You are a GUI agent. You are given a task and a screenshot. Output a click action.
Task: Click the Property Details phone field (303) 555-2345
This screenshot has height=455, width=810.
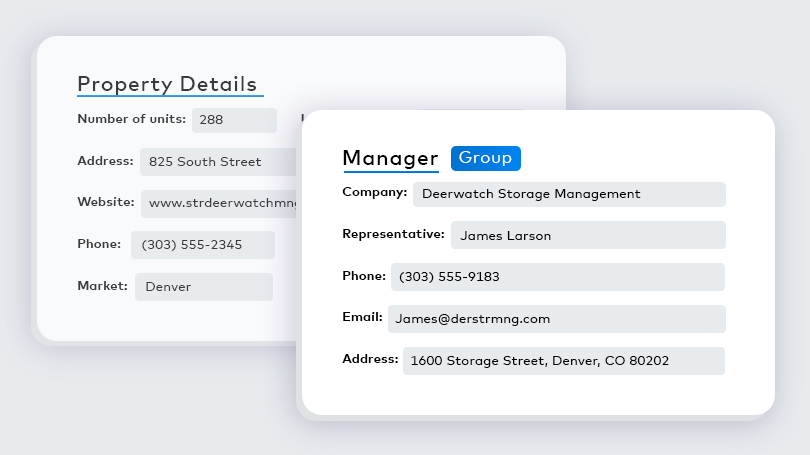tap(203, 245)
